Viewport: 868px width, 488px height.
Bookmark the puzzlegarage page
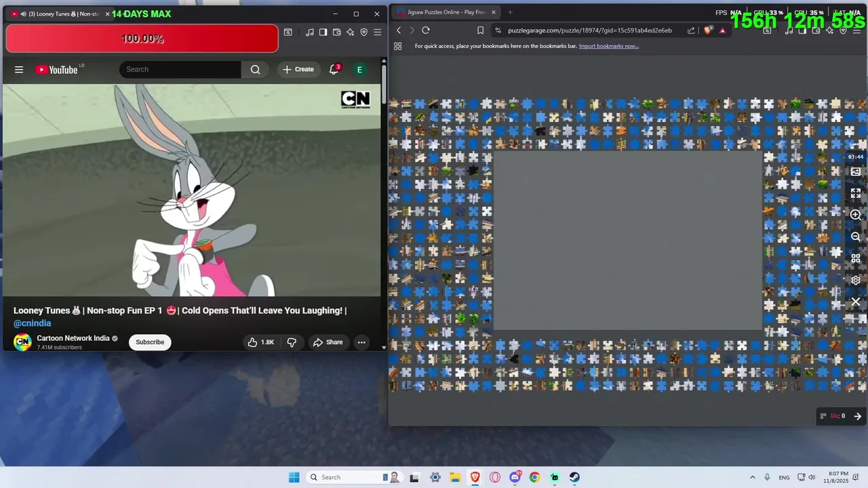click(x=480, y=30)
